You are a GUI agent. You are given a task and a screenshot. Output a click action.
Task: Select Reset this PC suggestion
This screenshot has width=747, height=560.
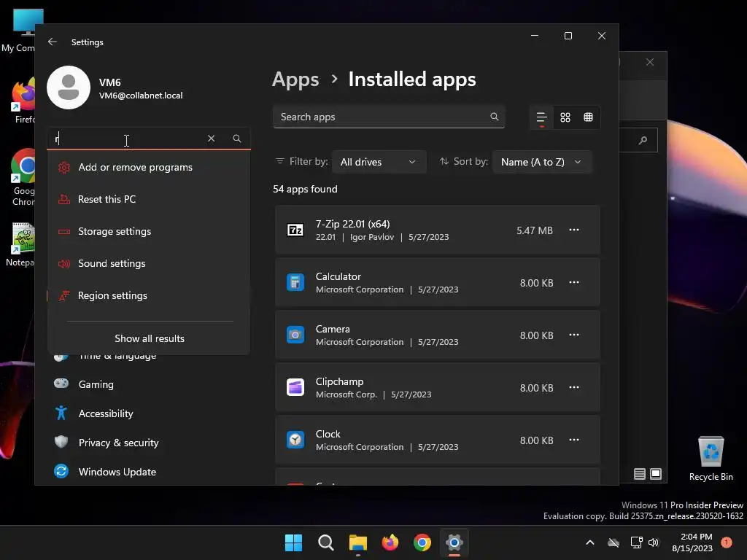149,199
